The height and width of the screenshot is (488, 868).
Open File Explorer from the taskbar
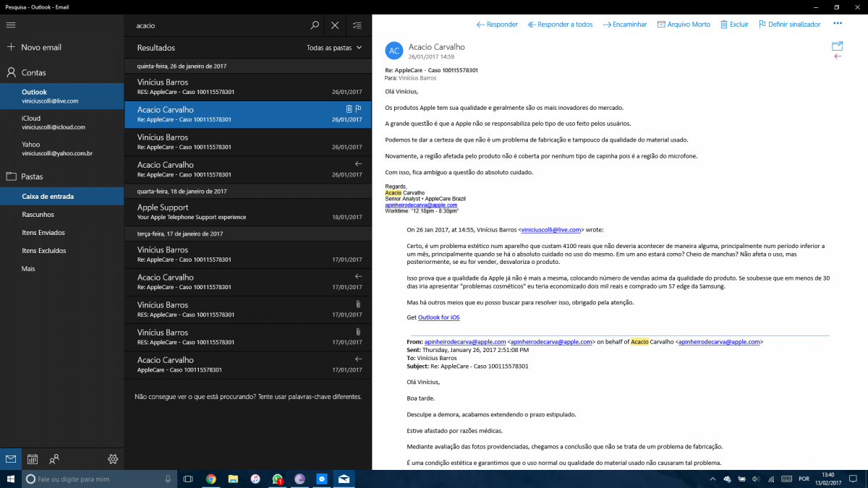tap(233, 479)
